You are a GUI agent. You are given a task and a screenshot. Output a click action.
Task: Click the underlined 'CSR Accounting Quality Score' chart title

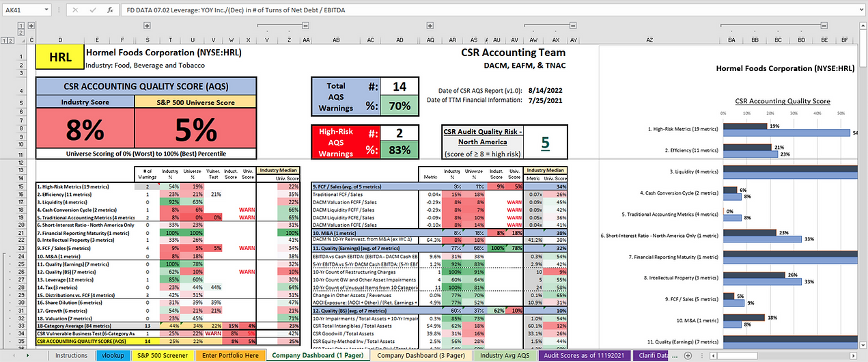tap(783, 101)
